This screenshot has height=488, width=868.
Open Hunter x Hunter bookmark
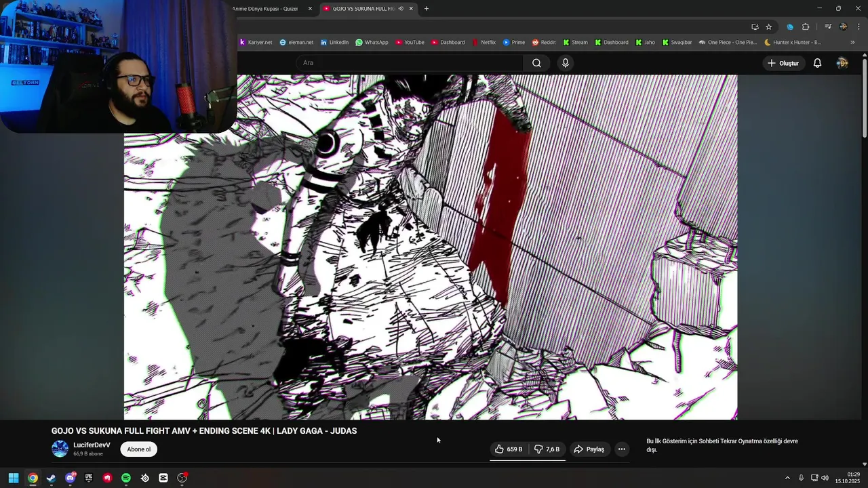(x=792, y=42)
